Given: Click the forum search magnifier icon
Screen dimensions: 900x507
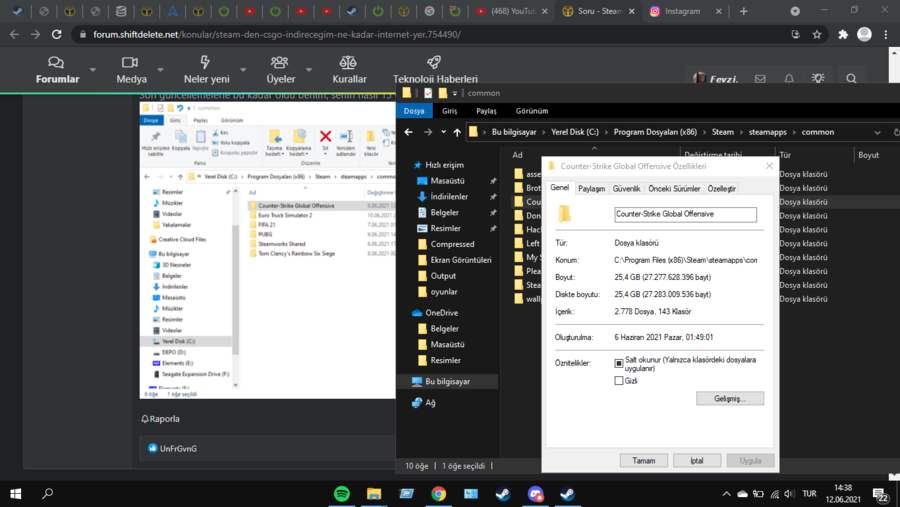Looking at the screenshot, I should [x=851, y=79].
